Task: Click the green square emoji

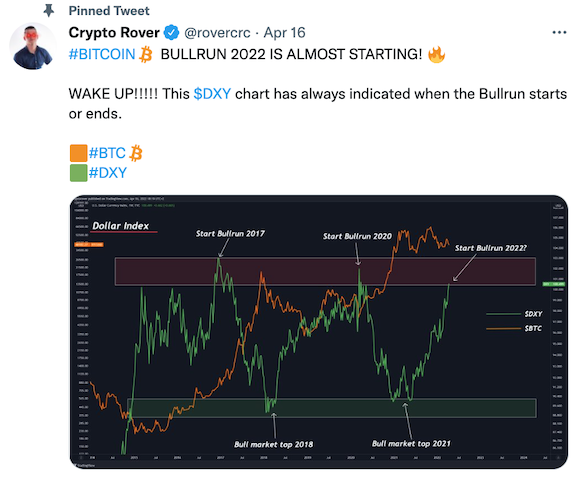Action: click(x=78, y=173)
